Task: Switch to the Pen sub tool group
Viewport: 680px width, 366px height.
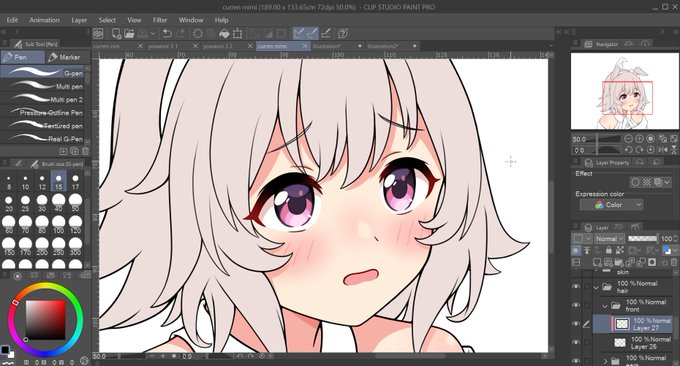Action: click(23, 57)
